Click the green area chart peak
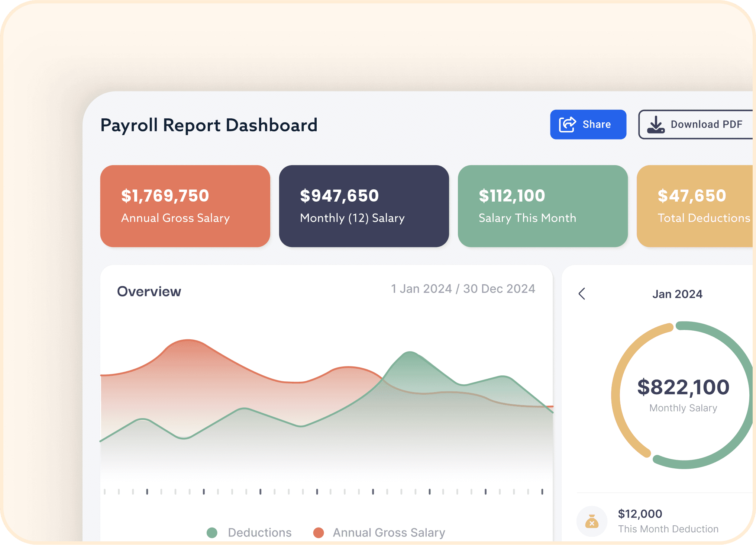756x545 pixels. tap(410, 352)
